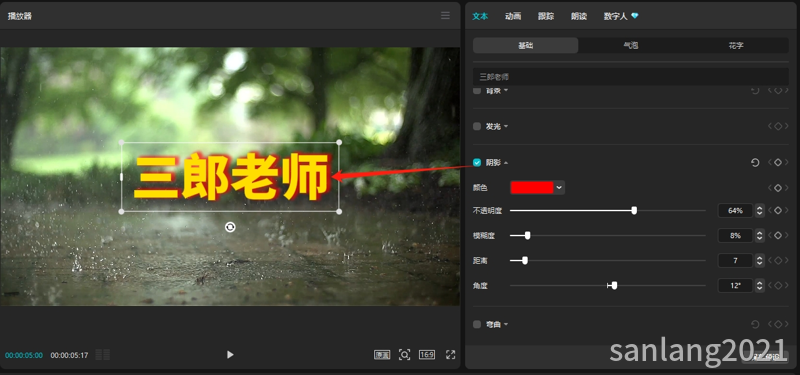Adjust the 64% opacity stepper arrows
The width and height of the screenshot is (800, 375).
tap(760, 210)
